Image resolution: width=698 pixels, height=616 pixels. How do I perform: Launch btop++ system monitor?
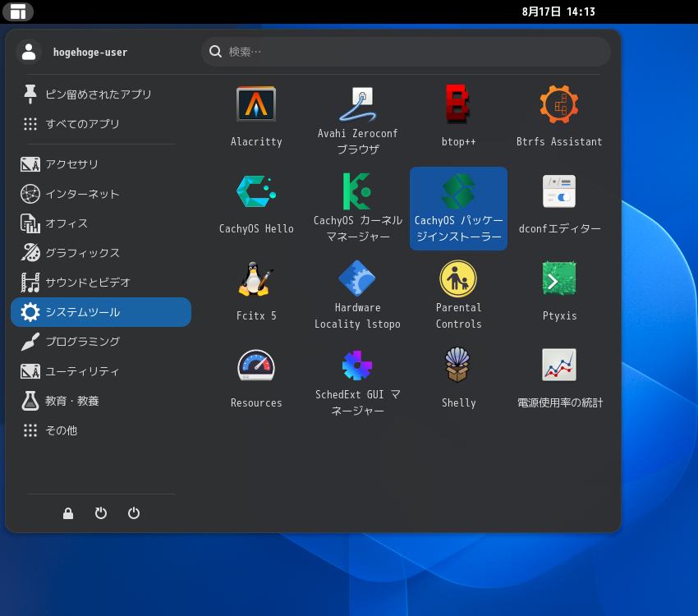458,117
